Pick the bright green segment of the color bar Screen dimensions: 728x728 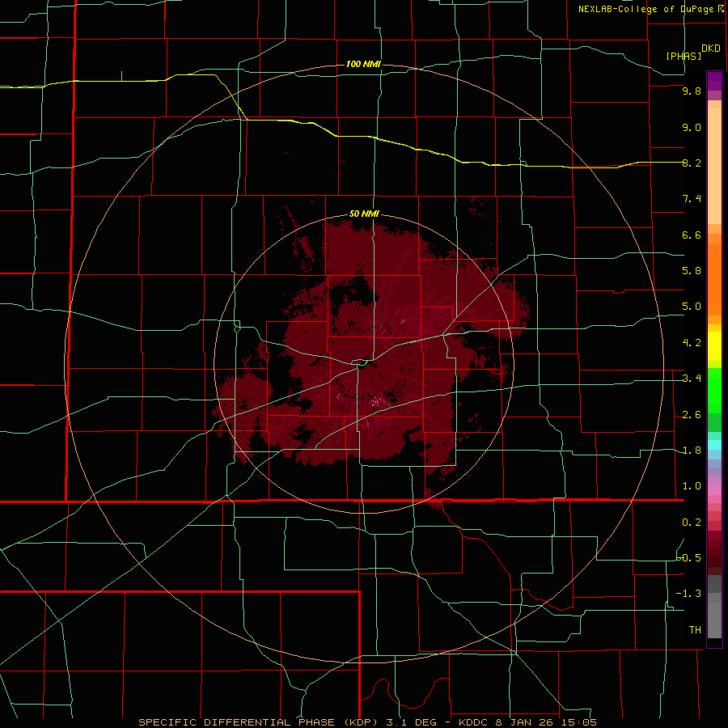[x=714, y=390]
